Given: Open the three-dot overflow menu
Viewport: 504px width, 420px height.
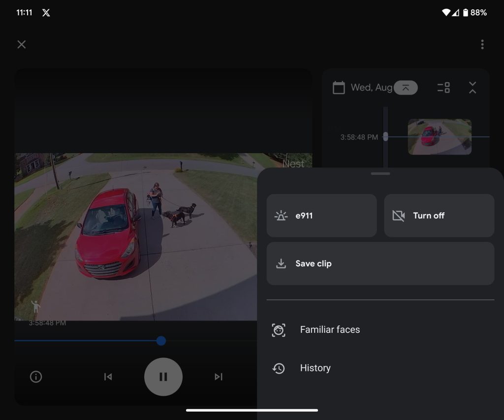Looking at the screenshot, I should click(482, 44).
